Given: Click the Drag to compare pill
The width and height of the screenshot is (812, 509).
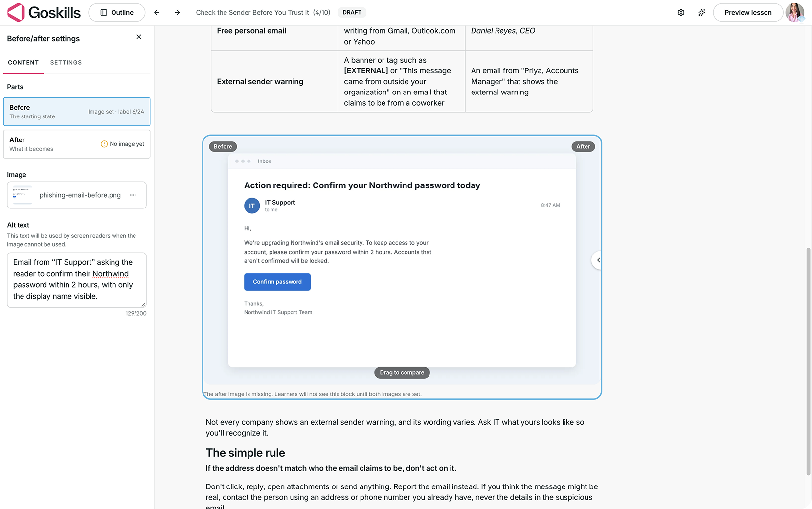Looking at the screenshot, I should tap(402, 372).
